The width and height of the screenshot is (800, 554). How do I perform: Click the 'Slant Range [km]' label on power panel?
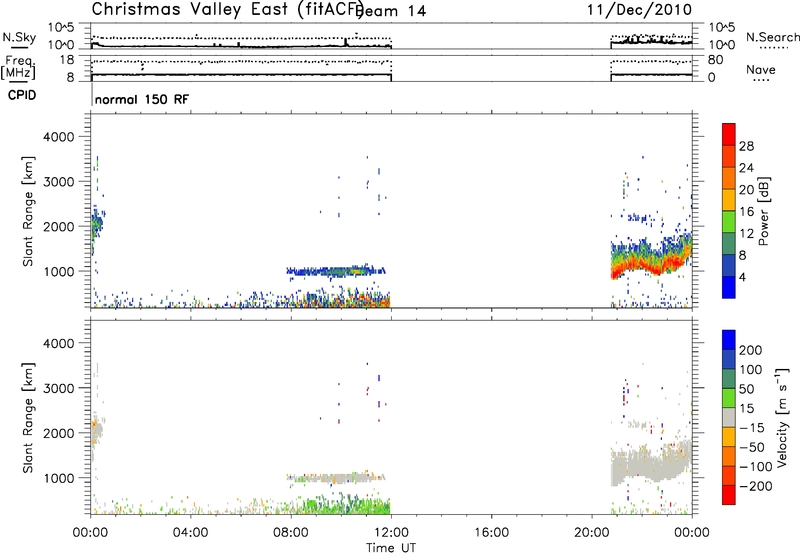pyautogui.click(x=27, y=211)
